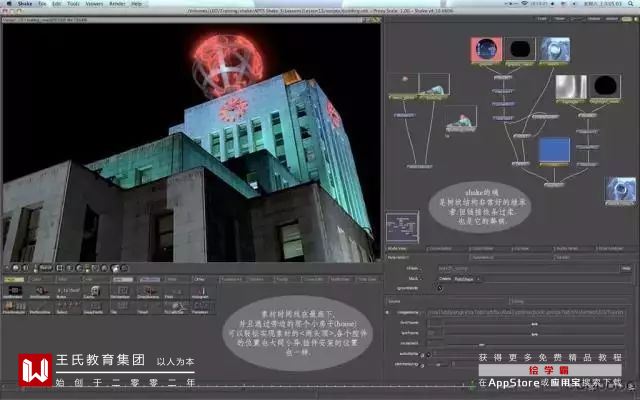Open the Help menu in menu bar

pyautogui.click(x=137, y=4)
